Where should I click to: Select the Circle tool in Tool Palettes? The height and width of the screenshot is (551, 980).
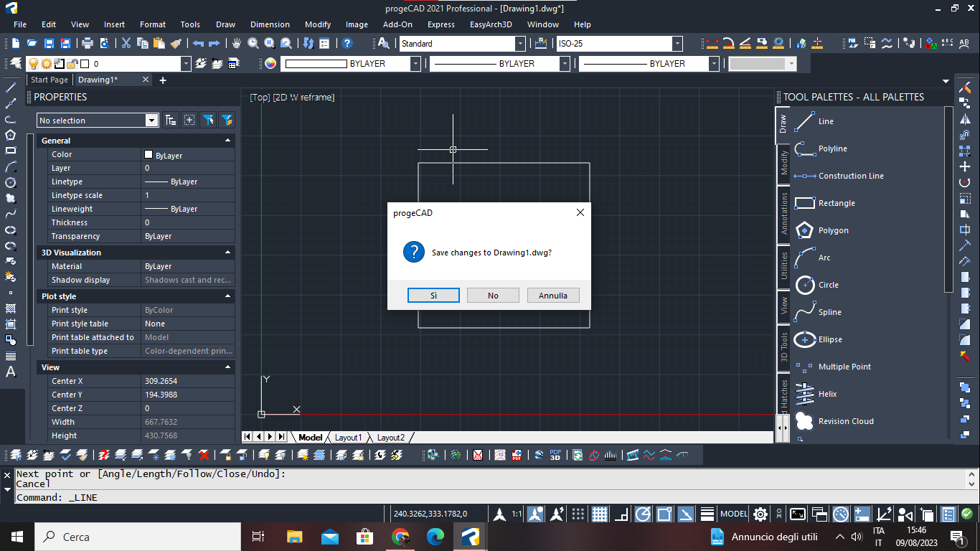(x=816, y=285)
